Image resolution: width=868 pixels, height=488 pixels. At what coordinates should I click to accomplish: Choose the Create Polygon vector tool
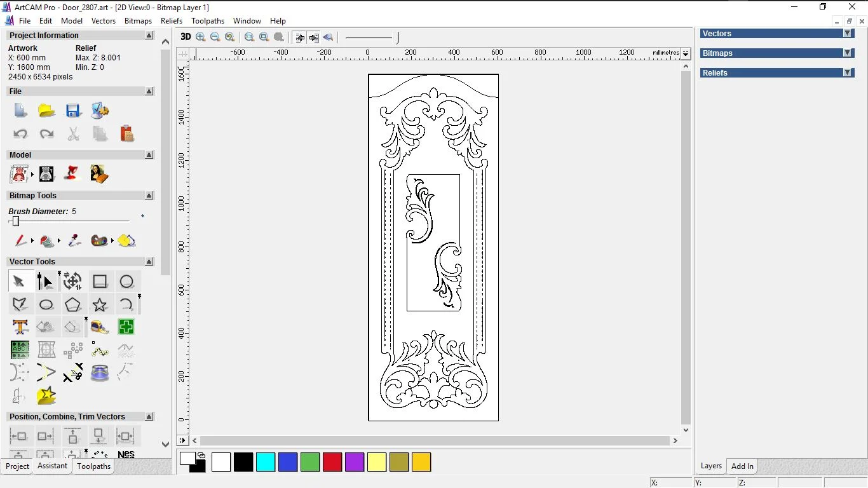tap(72, 305)
